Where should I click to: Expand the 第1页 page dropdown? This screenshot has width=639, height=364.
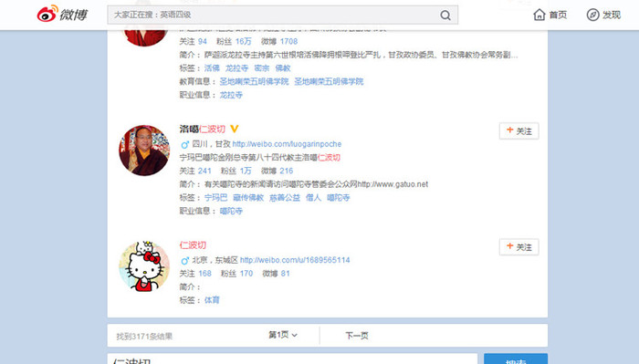[283, 335]
